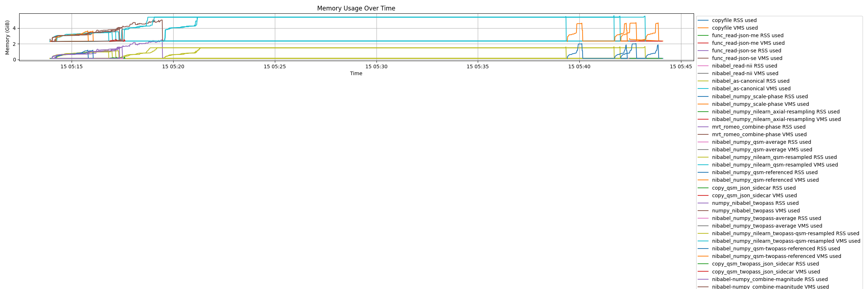Click legend entry numpy_nibabel_twopass RSS used
Viewport: 868px width, 289px height.
coord(748,203)
